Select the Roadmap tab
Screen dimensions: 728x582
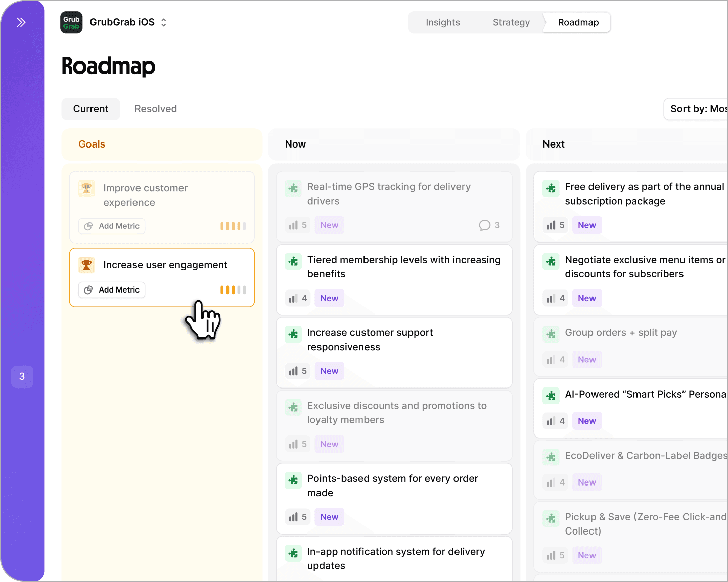[x=578, y=22]
